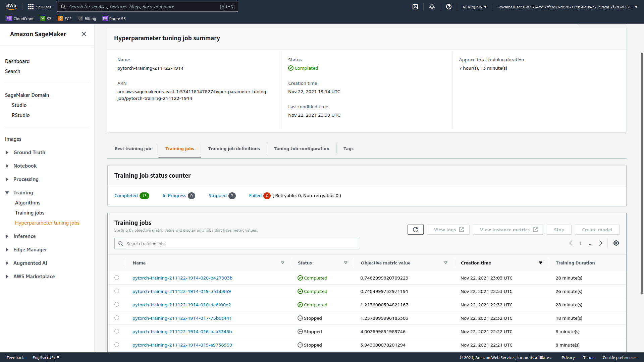Open table preferences gear icon

click(x=616, y=243)
